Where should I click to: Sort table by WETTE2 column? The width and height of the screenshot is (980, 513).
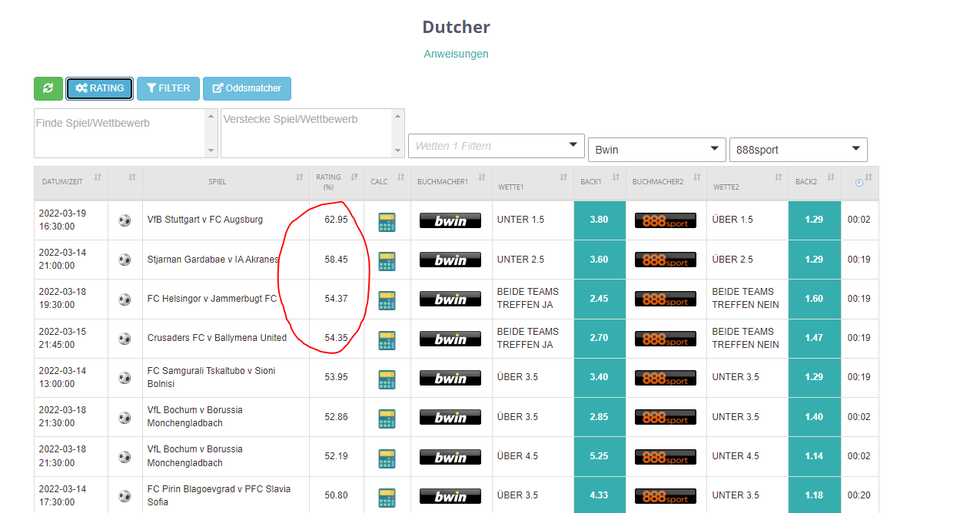pos(748,182)
